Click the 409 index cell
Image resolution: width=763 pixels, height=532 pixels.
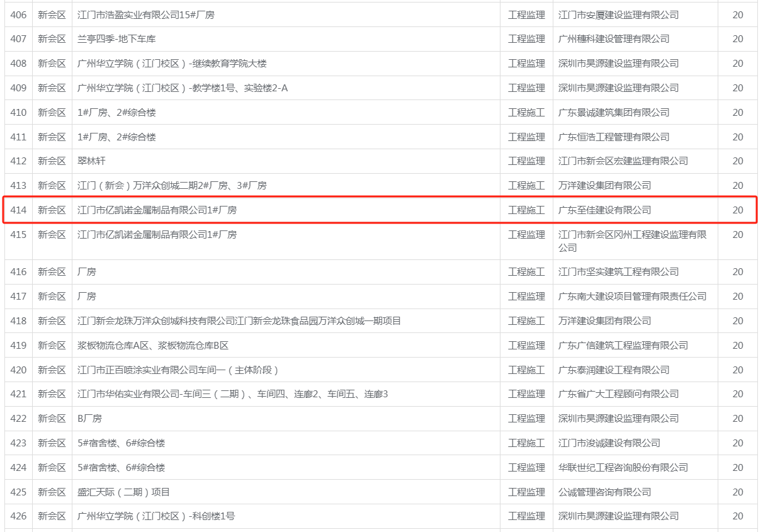click(x=18, y=88)
